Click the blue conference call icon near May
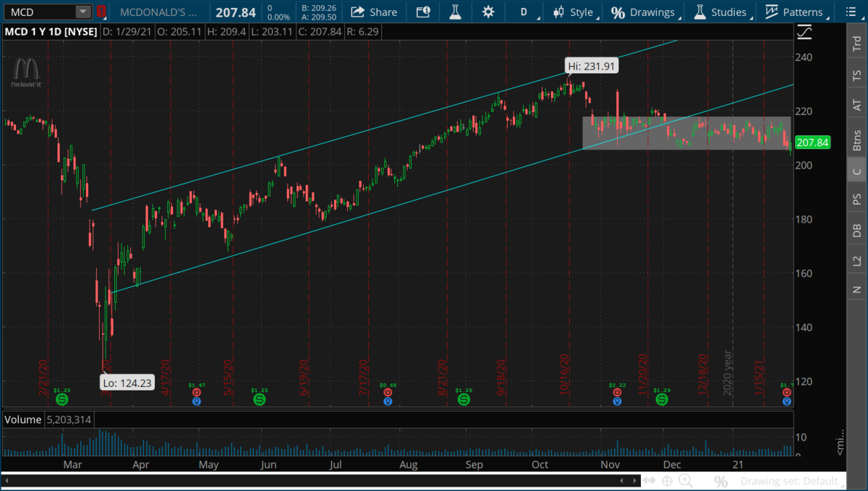 pyautogui.click(x=197, y=401)
